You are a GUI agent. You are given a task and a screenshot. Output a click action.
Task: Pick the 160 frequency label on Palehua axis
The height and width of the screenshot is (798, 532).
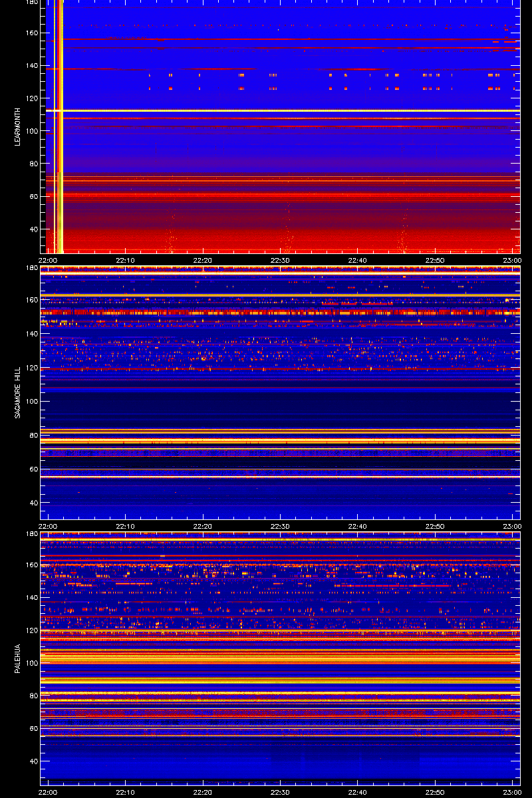coord(33,565)
